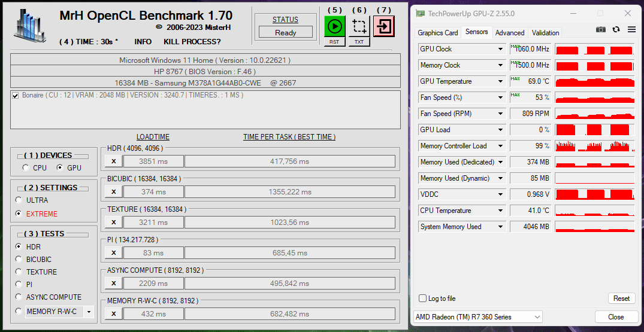Click the GPU-Z refresh icon
The height and width of the screenshot is (332, 644).
click(x=616, y=29)
